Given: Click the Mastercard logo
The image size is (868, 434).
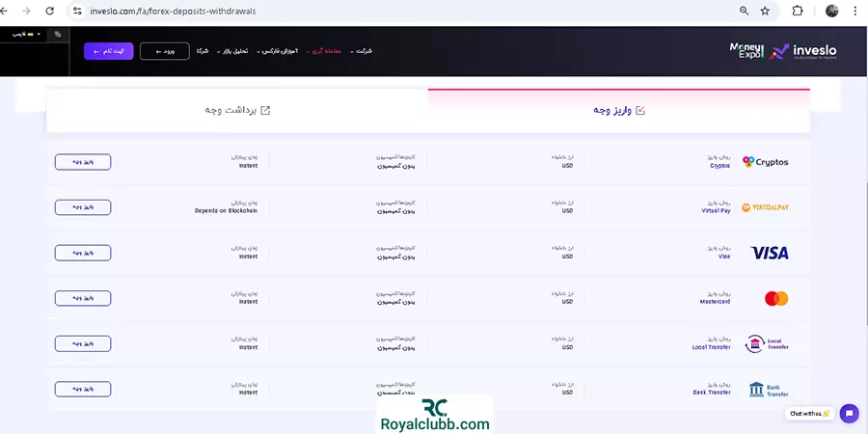Looking at the screenshot, I should point(775,298).
